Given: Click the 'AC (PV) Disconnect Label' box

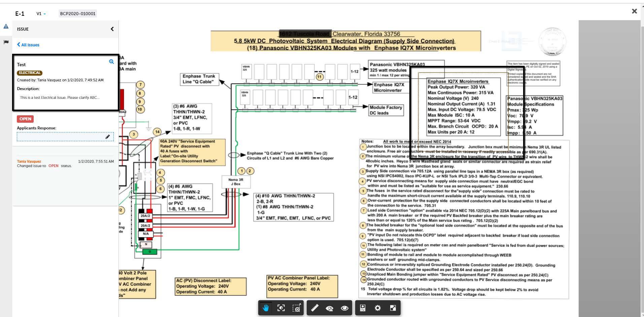Looking at the screenshot, I should 211,286.
